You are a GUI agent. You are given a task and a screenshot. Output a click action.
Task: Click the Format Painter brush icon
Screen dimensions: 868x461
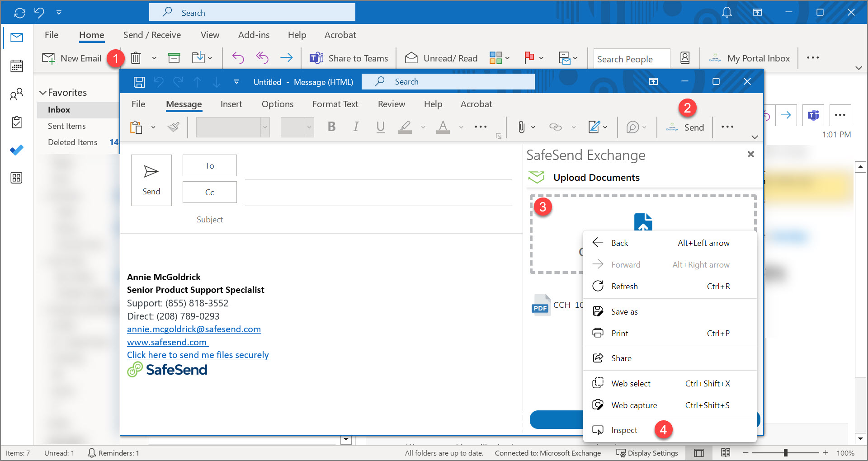click(174, 127)
